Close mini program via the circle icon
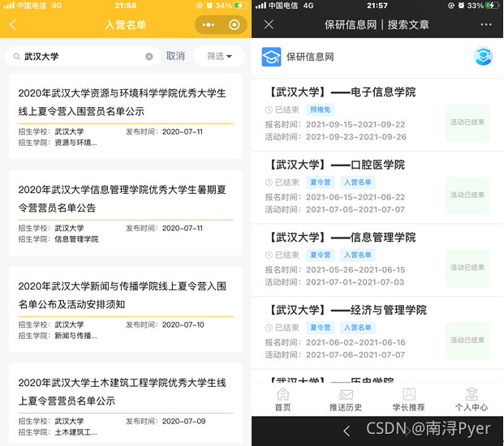The width and height of the screenshot is (504, 446). (234, 24)
